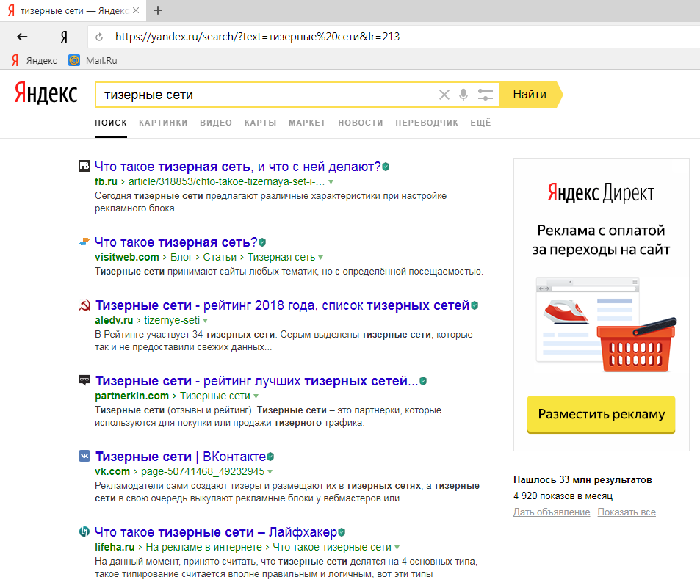Switch to the КАРТЫ tab
The height and width of the screenshot is (588, 700).
(x=260, y=123)
